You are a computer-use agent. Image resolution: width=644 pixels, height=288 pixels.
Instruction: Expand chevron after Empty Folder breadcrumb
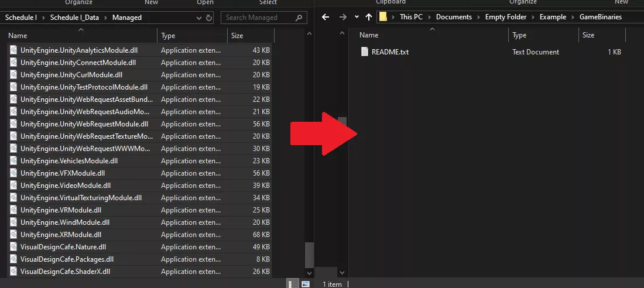[533, 17]
